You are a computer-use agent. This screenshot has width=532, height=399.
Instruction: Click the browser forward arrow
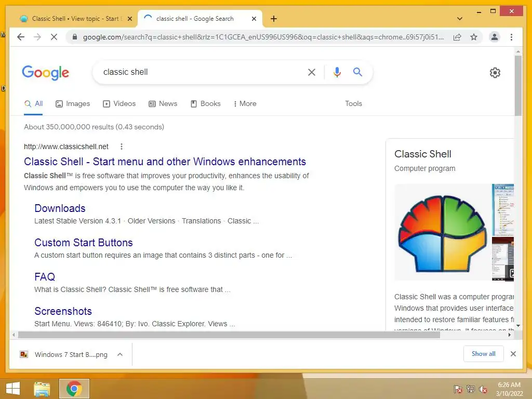(x=37, y=37)
